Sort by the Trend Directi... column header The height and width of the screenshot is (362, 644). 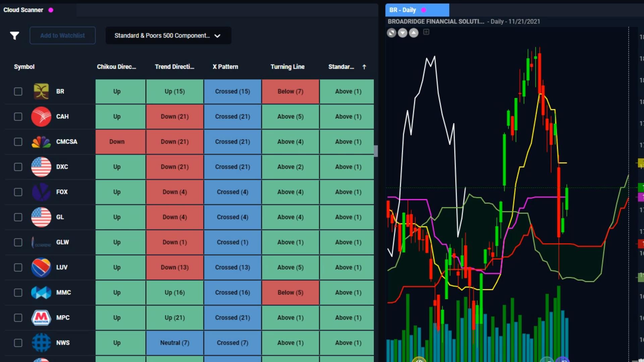pos(174,67)
